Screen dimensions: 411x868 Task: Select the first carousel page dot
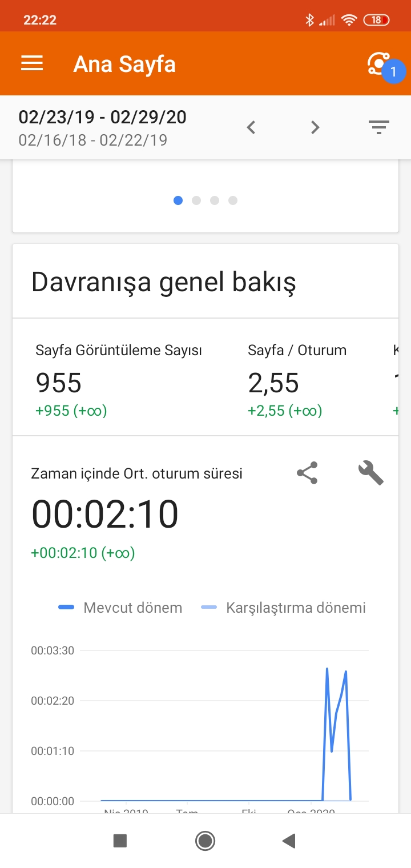tap(178, 200)
